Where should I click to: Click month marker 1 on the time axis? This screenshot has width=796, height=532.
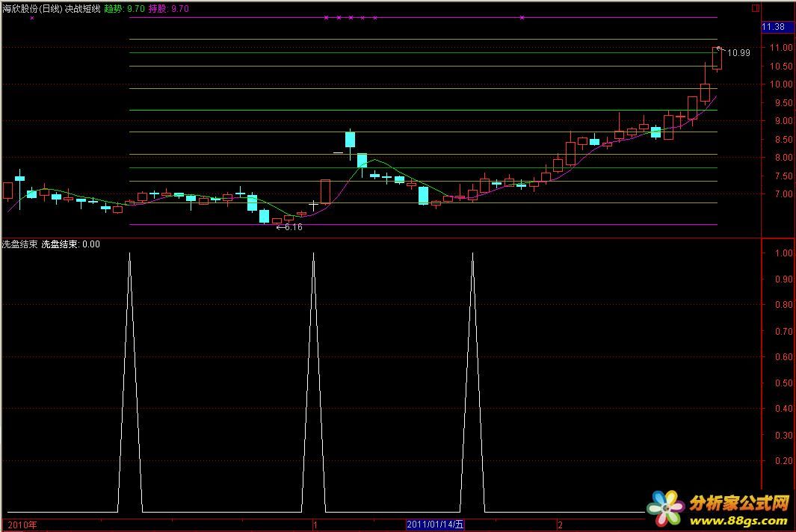(x=315, y=525)
